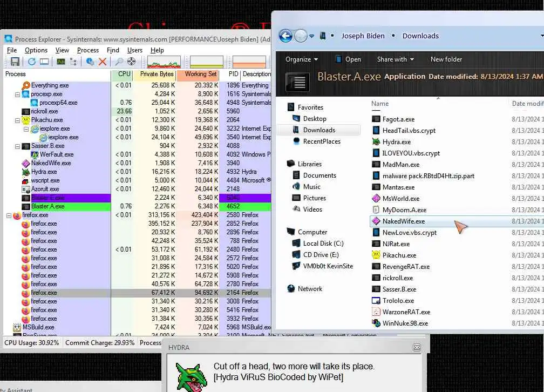Select the Hydra.exe file icon in Downloads

point(376,141)
